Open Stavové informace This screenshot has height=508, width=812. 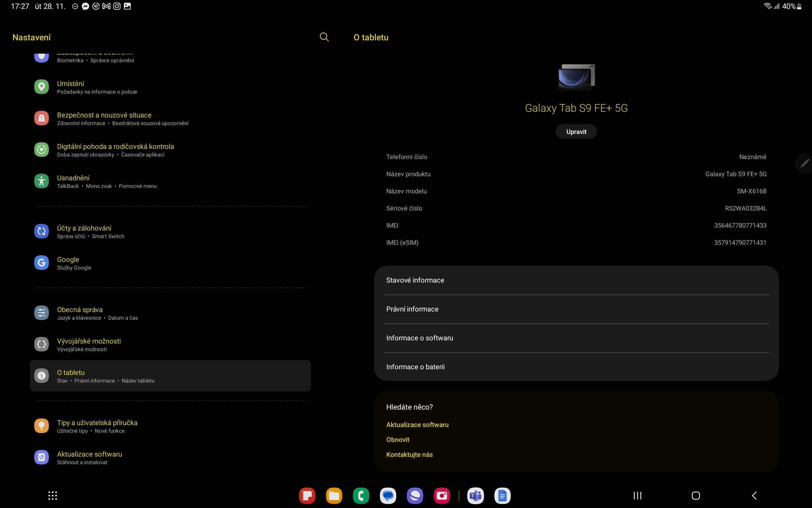[576, 280]
